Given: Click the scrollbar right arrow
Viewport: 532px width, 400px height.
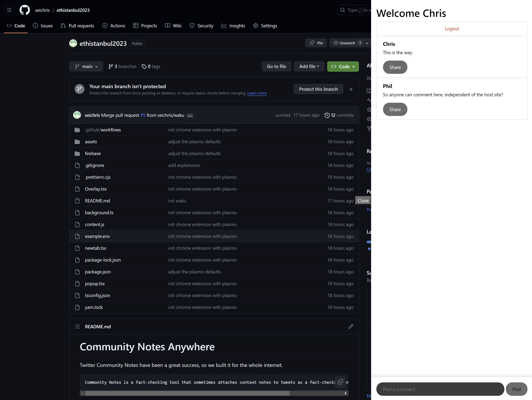Looking at the screenshot, I should pos(346,393).
